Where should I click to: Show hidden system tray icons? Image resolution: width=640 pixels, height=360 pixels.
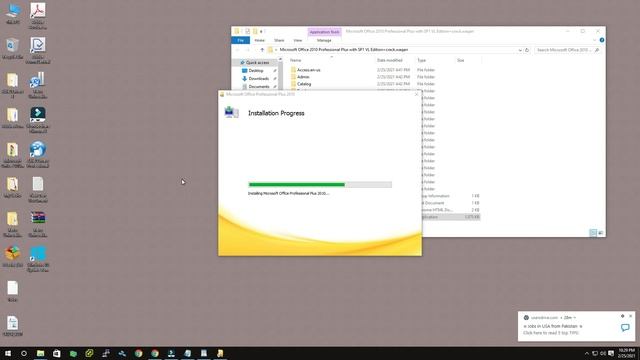tap(587, 353)
